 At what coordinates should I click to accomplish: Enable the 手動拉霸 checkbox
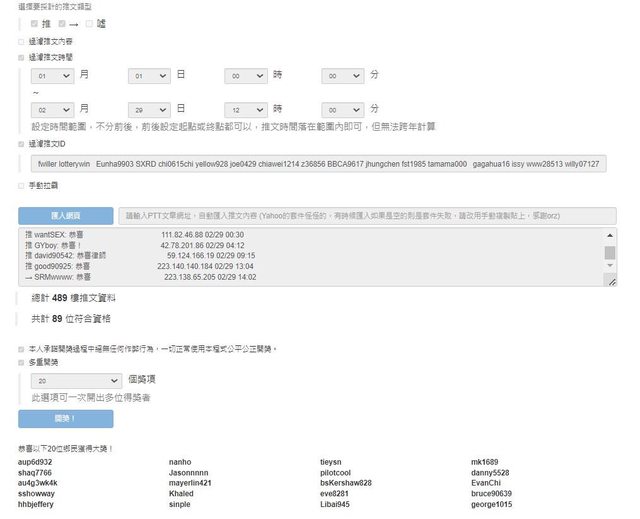(22, 186)
